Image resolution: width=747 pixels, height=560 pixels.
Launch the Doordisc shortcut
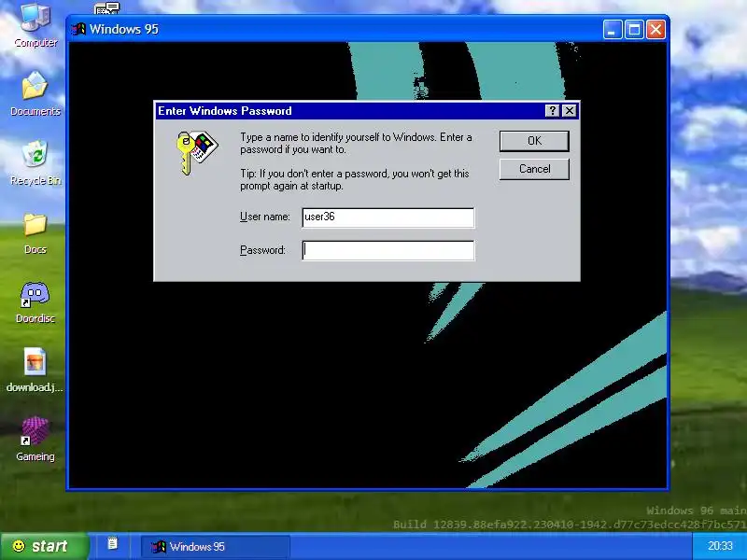click(35, 301)
